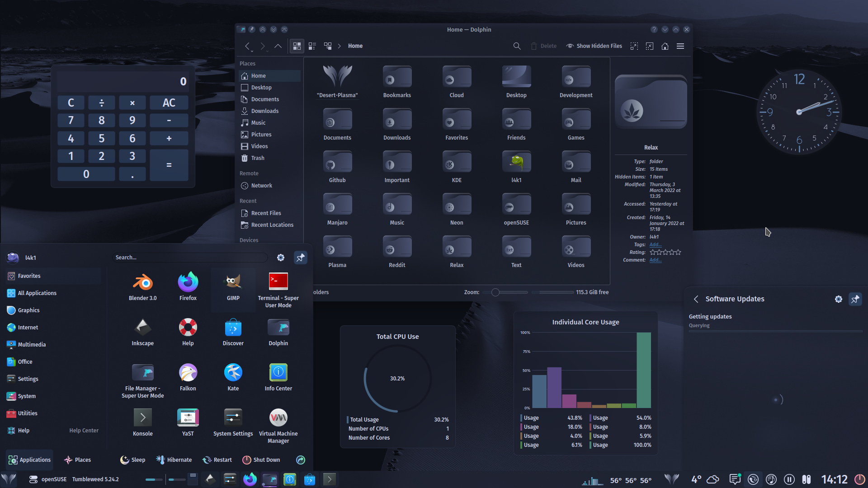This screenshot has width=868, height=488.
Task: Click the divide key on calculator
Action: pos(101,103)
